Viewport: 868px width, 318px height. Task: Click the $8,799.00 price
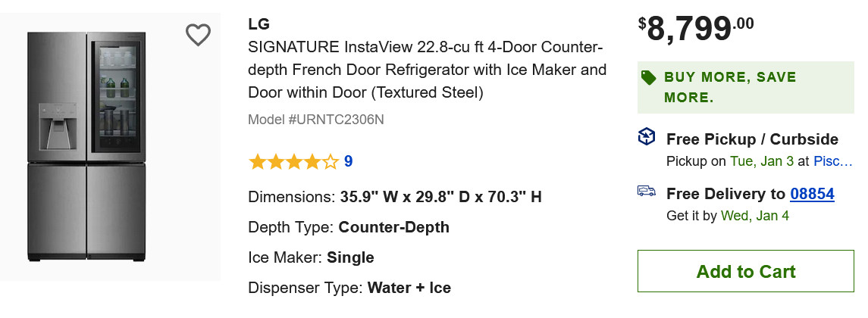point(696,30)
